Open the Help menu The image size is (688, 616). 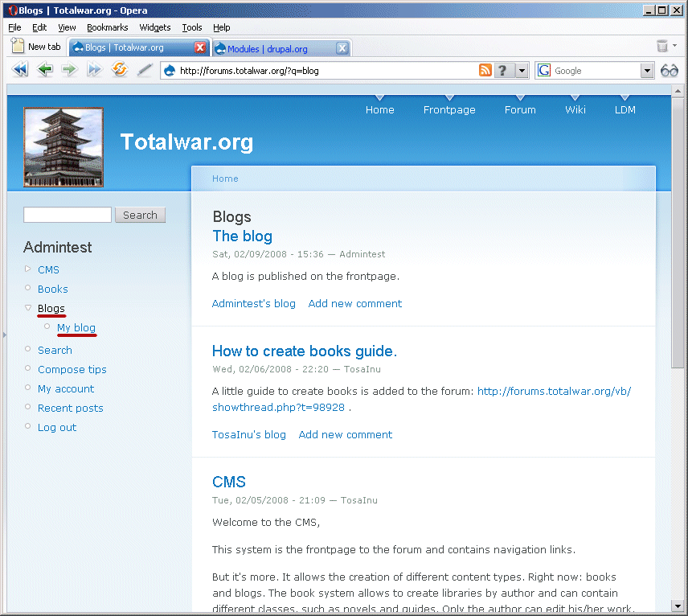[x=222, y=27]
